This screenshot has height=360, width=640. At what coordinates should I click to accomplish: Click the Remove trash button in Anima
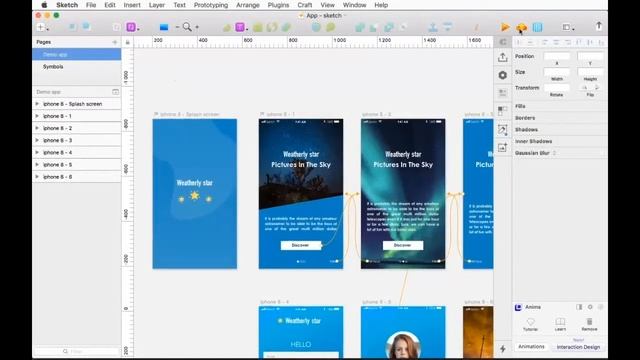point(589,324)
